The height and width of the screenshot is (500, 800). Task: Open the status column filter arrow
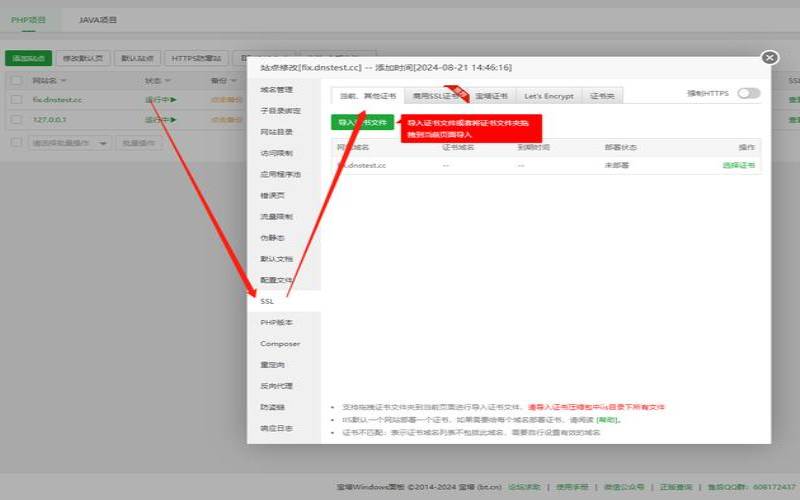(167, 81)
